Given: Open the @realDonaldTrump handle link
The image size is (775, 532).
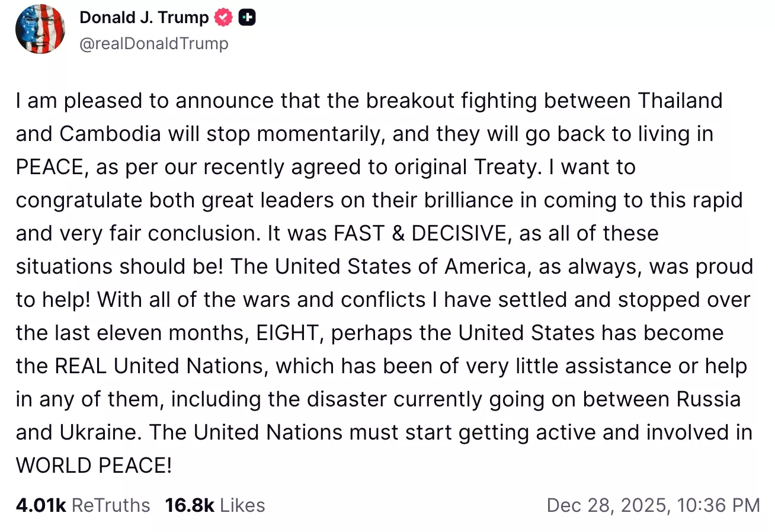Looking at the screenshot, I should 153,43.
